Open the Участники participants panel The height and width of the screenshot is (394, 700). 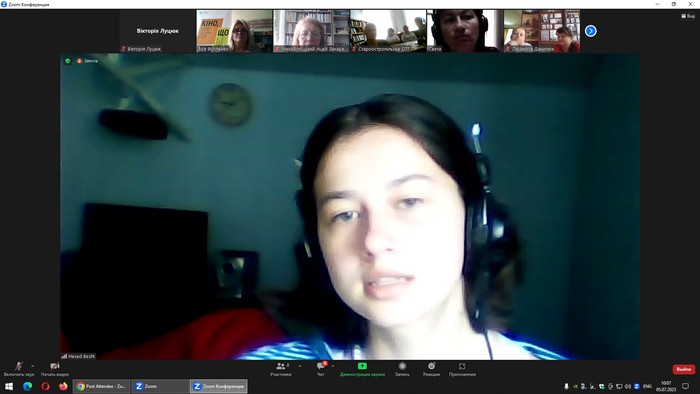coord(281,369)
